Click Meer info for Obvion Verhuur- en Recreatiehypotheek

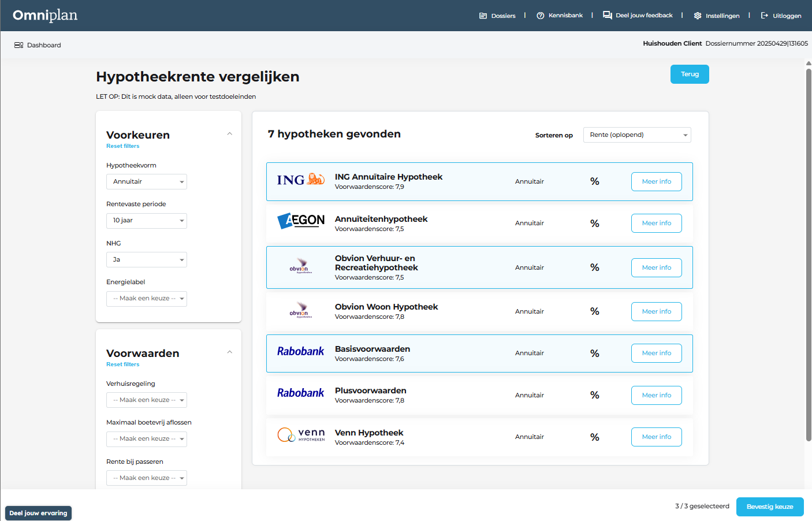click(x=657, y=267)
